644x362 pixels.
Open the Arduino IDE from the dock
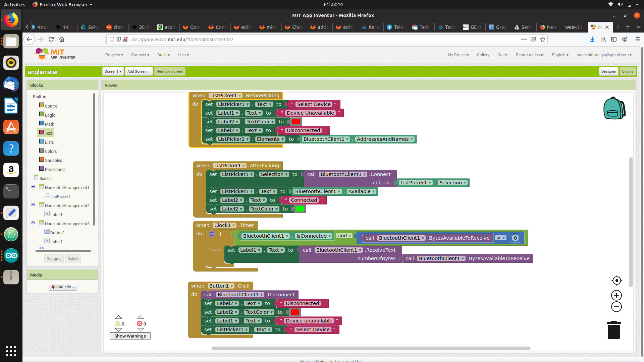(x=11, y=256)
